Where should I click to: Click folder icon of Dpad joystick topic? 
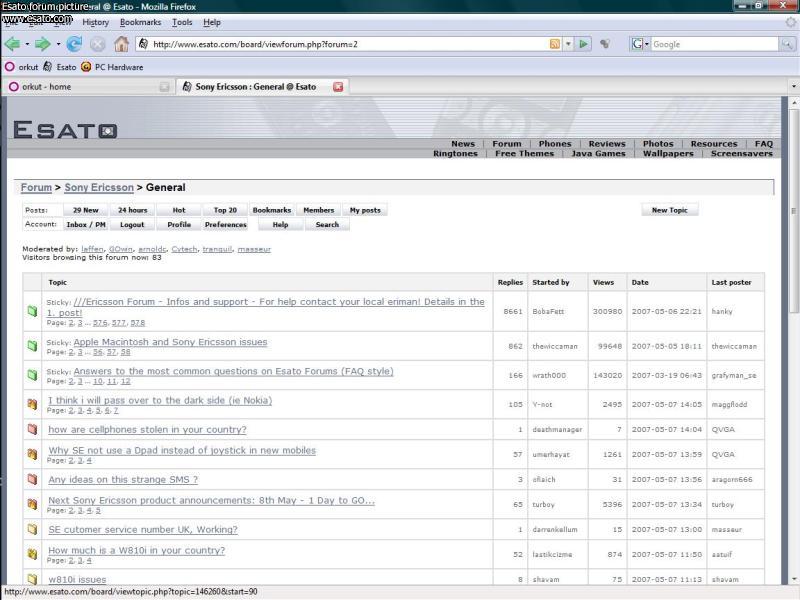(32, 454)
